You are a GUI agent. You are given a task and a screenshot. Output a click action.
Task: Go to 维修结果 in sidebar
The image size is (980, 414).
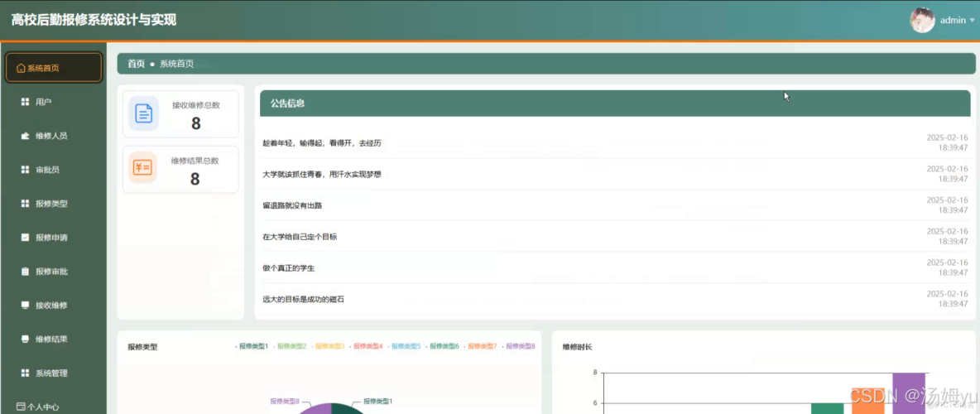[x=53, y=339]
